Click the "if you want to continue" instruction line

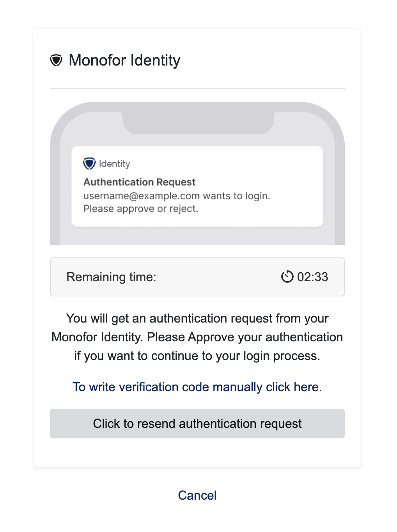[197, 356]
